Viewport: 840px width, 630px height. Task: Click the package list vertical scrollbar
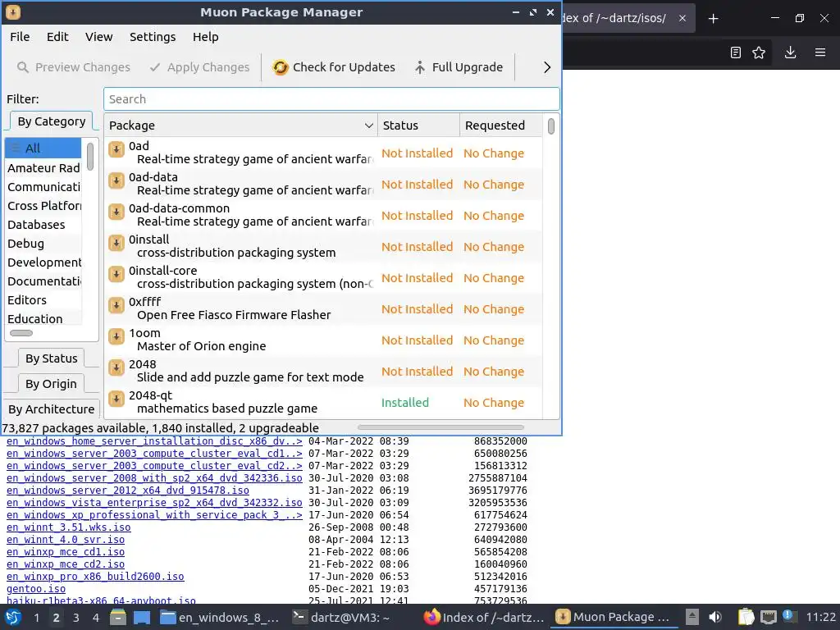click(x=550, y=127)
